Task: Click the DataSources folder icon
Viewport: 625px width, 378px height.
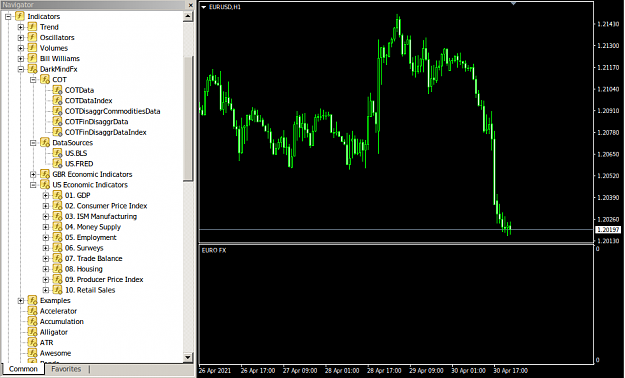Action: pos(45,143)
